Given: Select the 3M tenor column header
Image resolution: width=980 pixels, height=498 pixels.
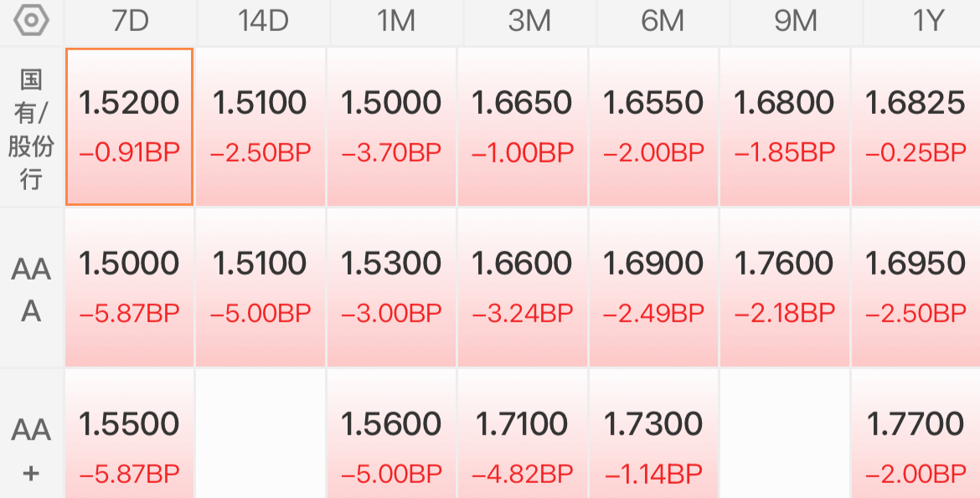Looking at the screenshot, I should click(x=529, y=22).
